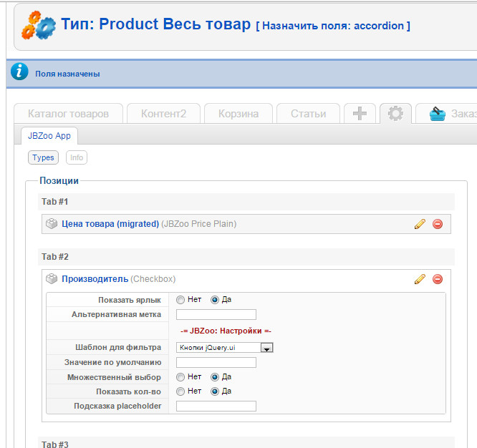Select Нет for Показать ярлык
477x448 pixels.
coord(180,300)
